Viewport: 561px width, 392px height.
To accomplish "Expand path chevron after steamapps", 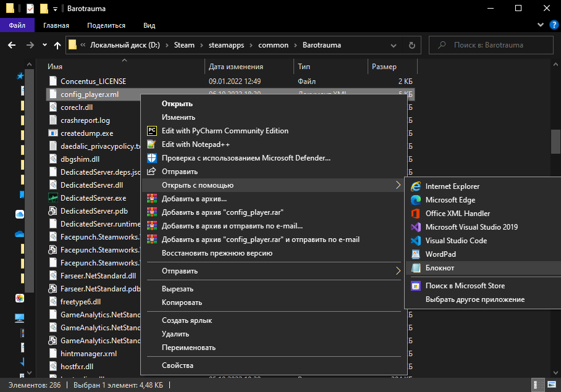I will 251,46.
